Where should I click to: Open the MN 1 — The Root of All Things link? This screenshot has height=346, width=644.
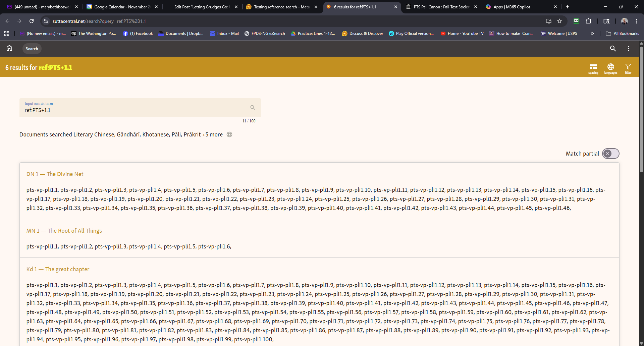tap(64, 231)
